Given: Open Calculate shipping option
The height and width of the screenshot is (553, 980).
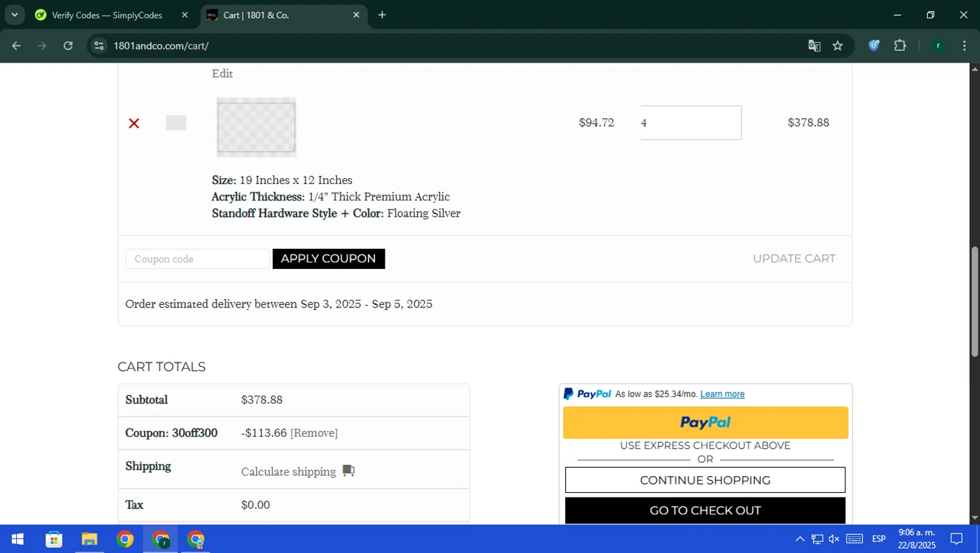Looking at the screenshot, I should pos(288,471).
